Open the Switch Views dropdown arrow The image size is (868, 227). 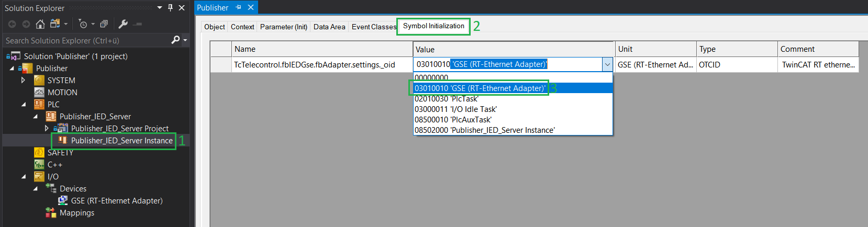[65, 24]
